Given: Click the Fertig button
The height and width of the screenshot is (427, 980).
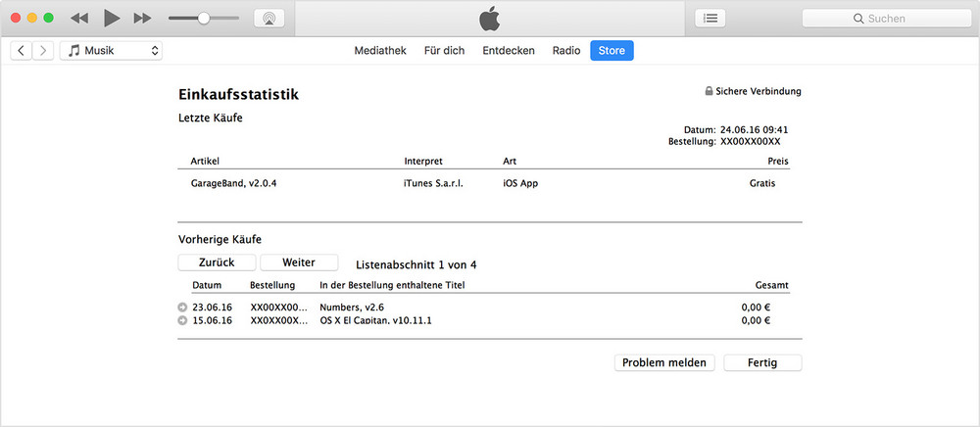Looking at the screenshot, I should click(762, 362).
